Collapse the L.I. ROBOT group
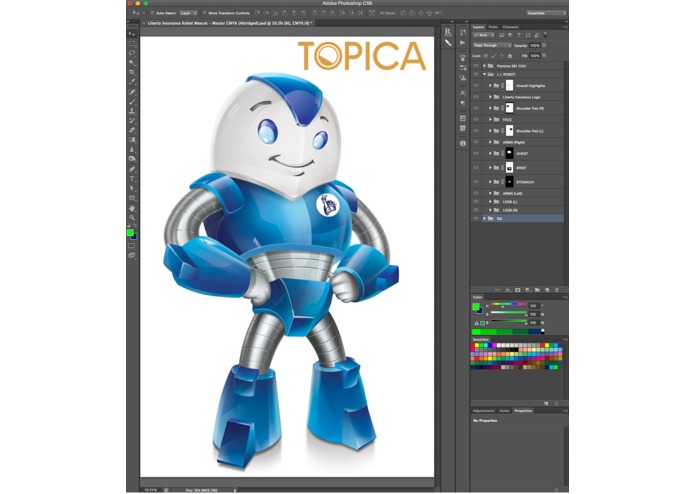This screenshot has height=494, width=695. point(484,74)
